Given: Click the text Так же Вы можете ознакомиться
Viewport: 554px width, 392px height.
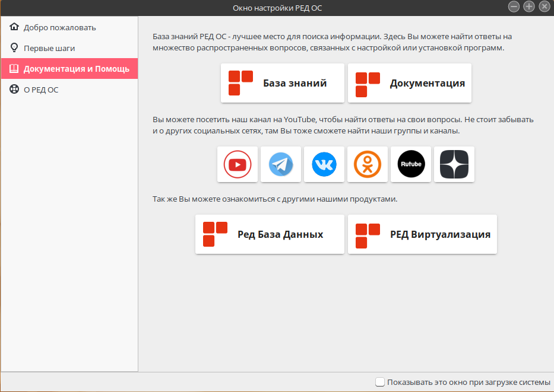Looking at the screenshot, I should click(275, 199).
